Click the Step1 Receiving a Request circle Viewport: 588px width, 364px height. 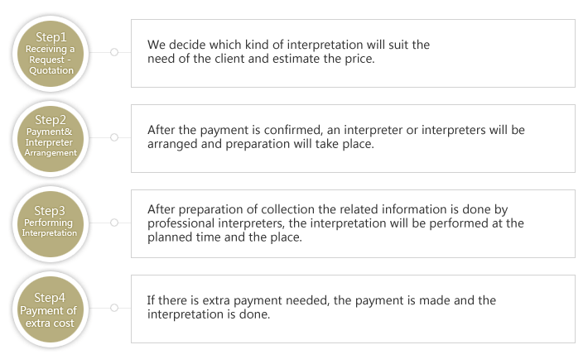(x=51, y=54)
